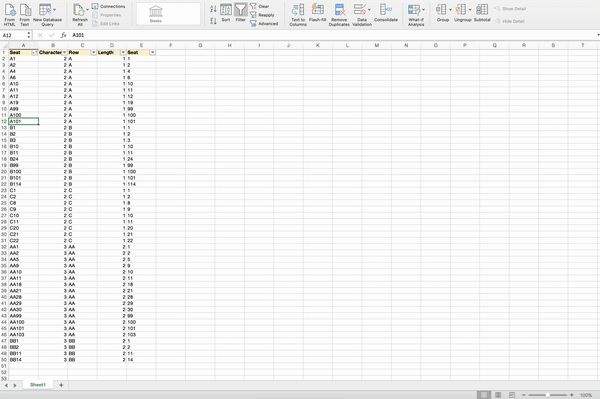Select cell B114

[23, 184]
